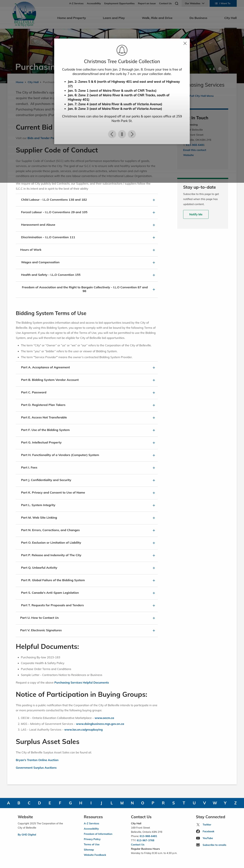
Task: Open Government Surplus Auctions link
Action: click(x=36, y=768)
